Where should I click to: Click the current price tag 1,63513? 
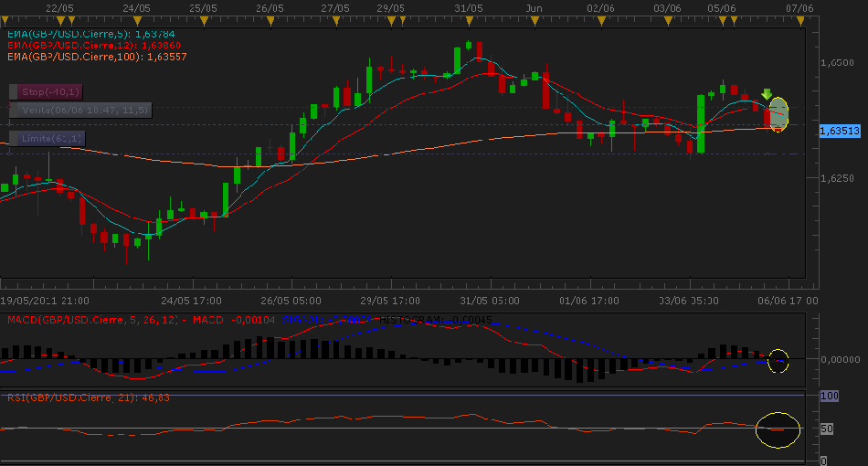point(841,131)
